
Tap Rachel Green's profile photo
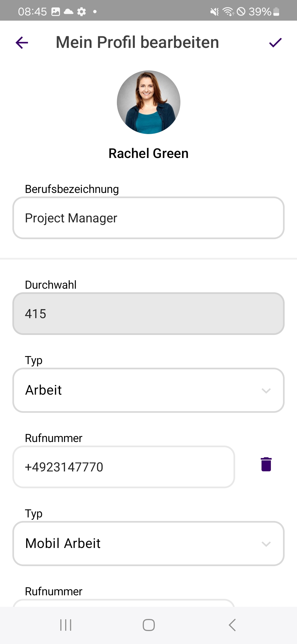(x=148, y=102)
